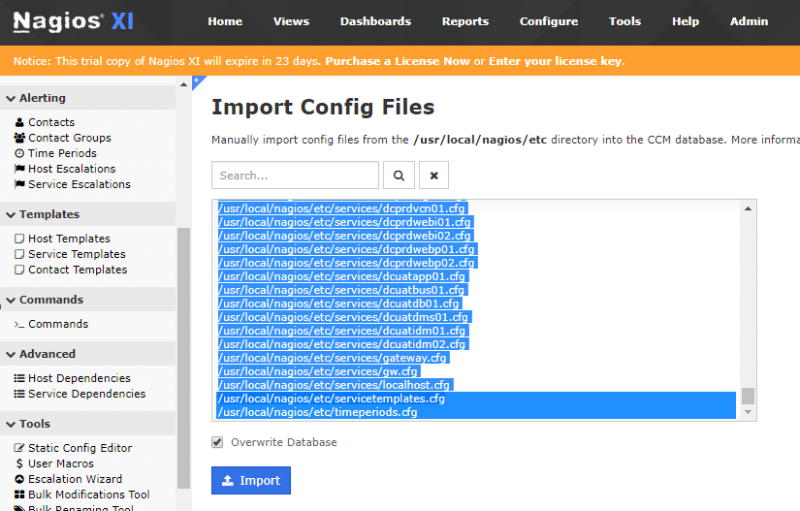Open the Configure menu
The image size is (800, 511).
tap(549, 21)
